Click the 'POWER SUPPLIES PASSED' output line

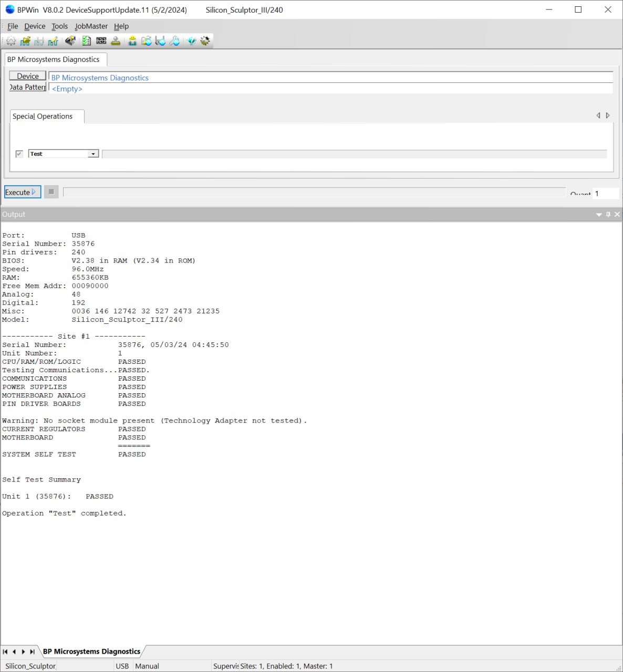(x=74, y=387)
